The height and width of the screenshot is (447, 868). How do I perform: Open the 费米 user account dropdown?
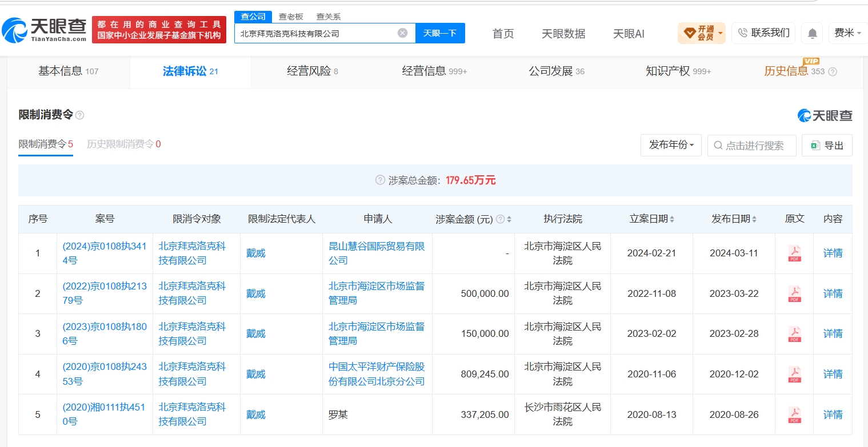(848, 33)
